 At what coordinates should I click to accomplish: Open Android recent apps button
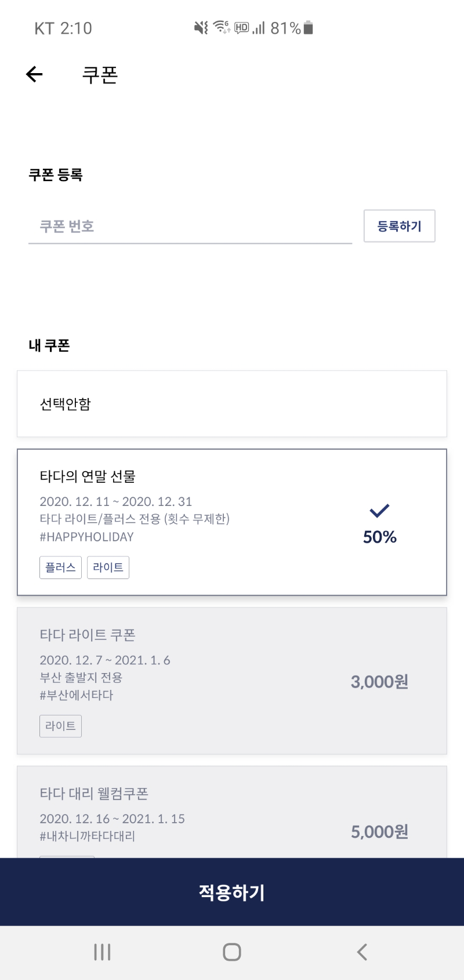(102, 952)
